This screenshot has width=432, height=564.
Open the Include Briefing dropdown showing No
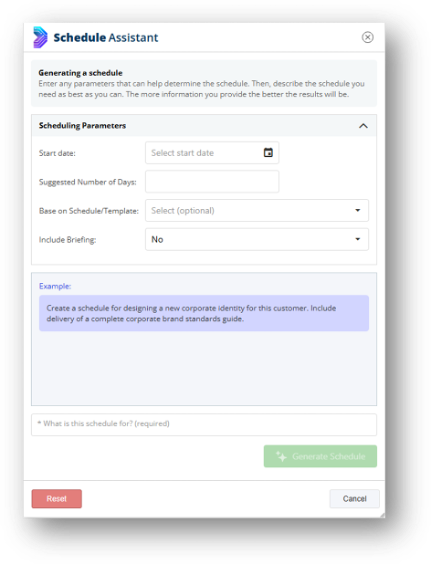point(257,239)
